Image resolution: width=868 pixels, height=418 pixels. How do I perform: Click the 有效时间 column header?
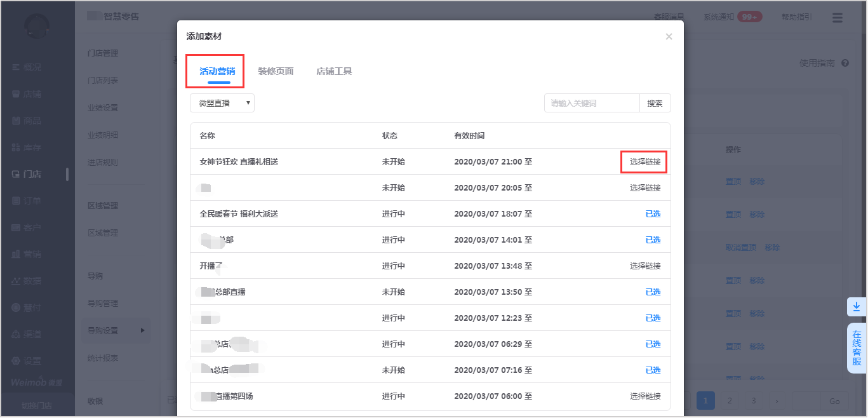(469, 136)
